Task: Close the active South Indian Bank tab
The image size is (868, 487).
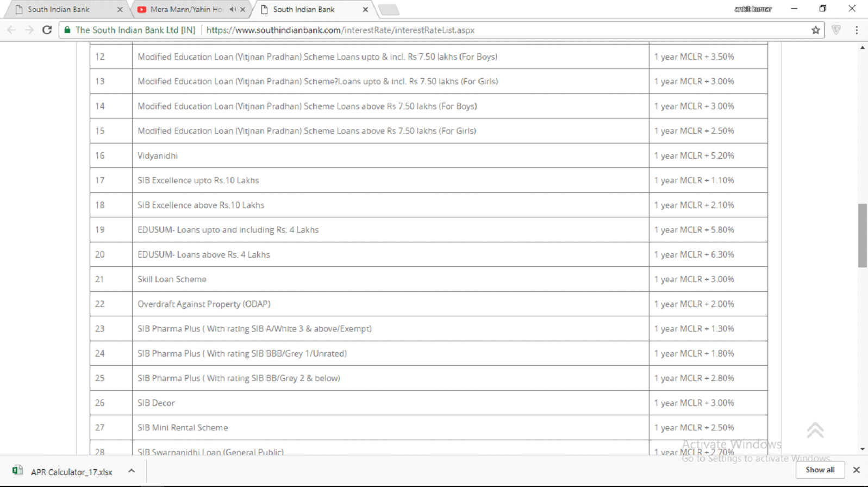Action: coord(365,9)
